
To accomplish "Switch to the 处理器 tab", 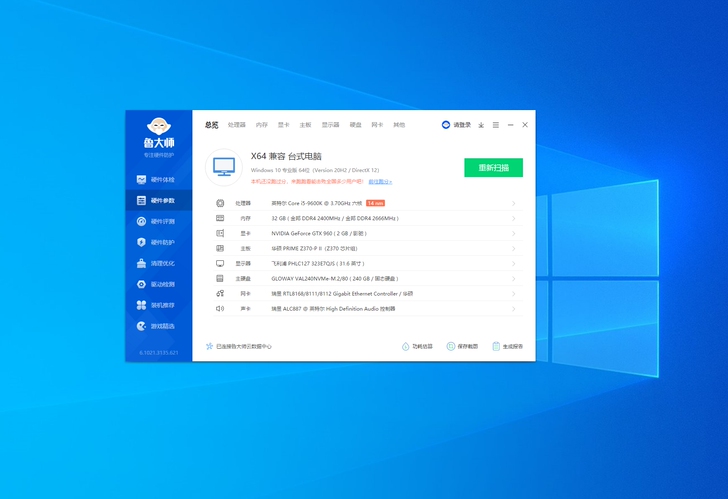I will [237, 125].
